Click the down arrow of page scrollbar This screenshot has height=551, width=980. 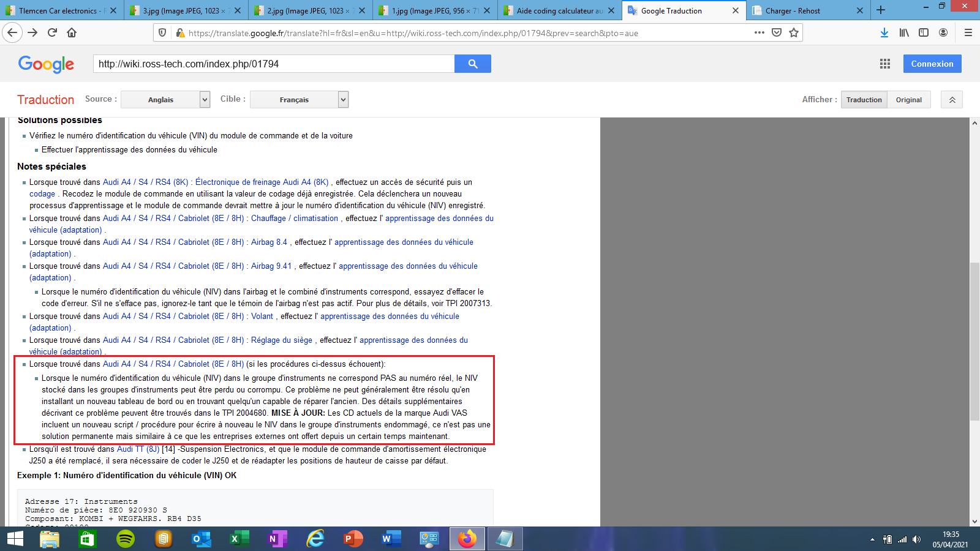tap(974, 522)
